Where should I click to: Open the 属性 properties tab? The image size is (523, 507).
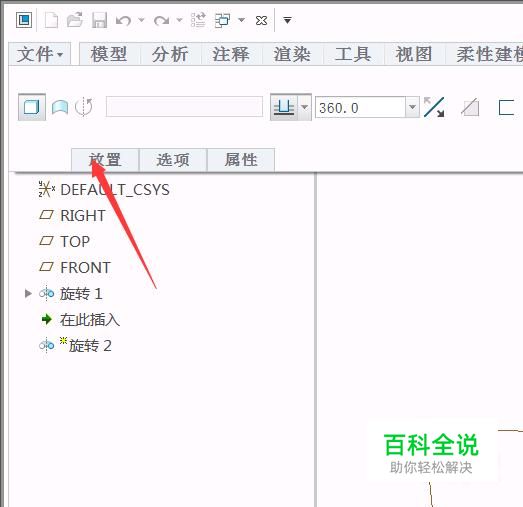(241, 160)
